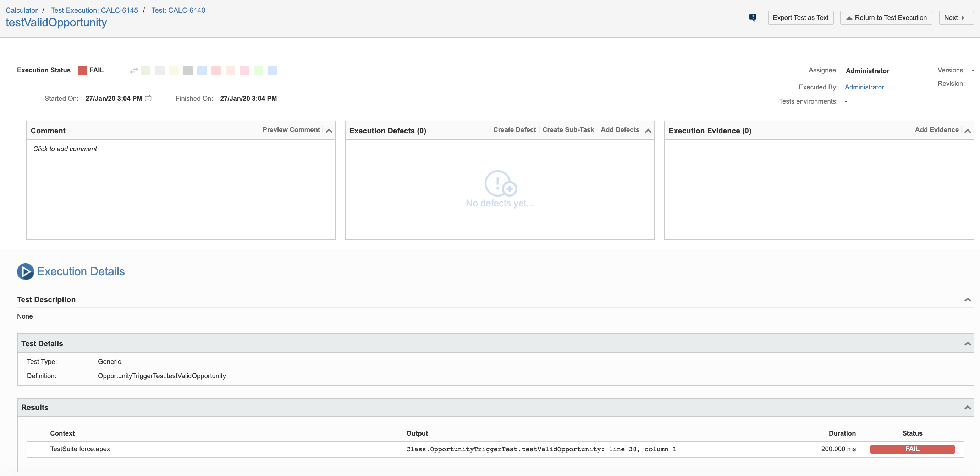Click Preview Comment
The height and width of the screenshot is (476, 980).
(291, 130)
